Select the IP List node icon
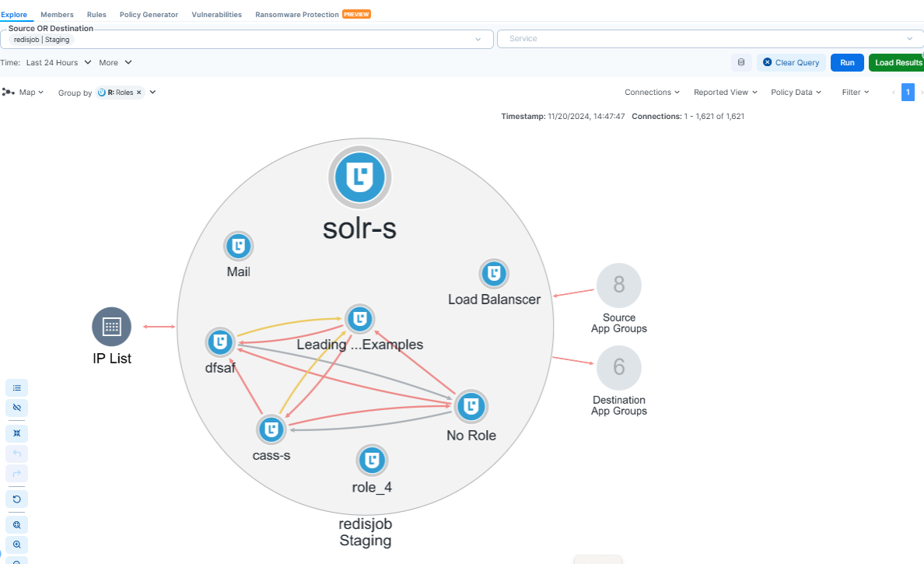Image resolution: width=924 pixels, height=564 pixels. coord(111,327)
